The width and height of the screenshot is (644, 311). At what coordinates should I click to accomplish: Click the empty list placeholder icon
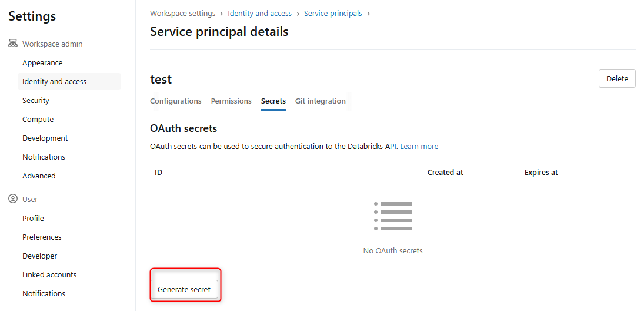tap(393, 216)
